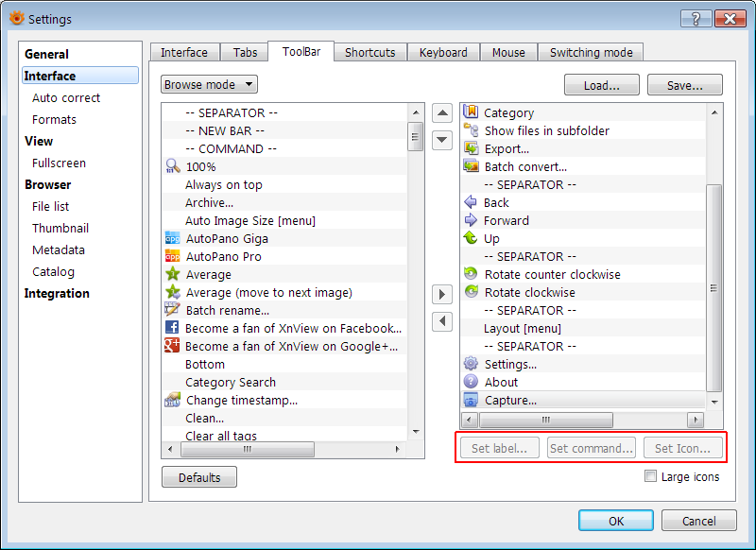Remove command with left arrow button
Image resolution: width=756 pixels, height=550 pixels.
[x=442, y=321]
